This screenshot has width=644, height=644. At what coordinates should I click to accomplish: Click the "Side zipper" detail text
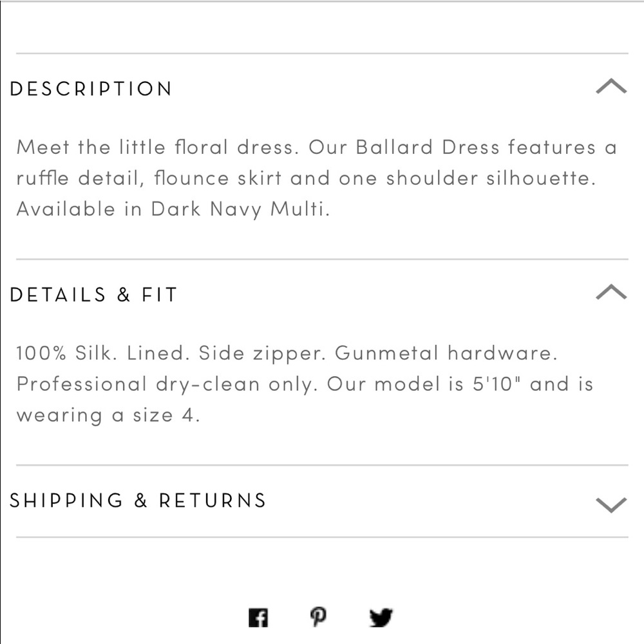click(260, 354)
